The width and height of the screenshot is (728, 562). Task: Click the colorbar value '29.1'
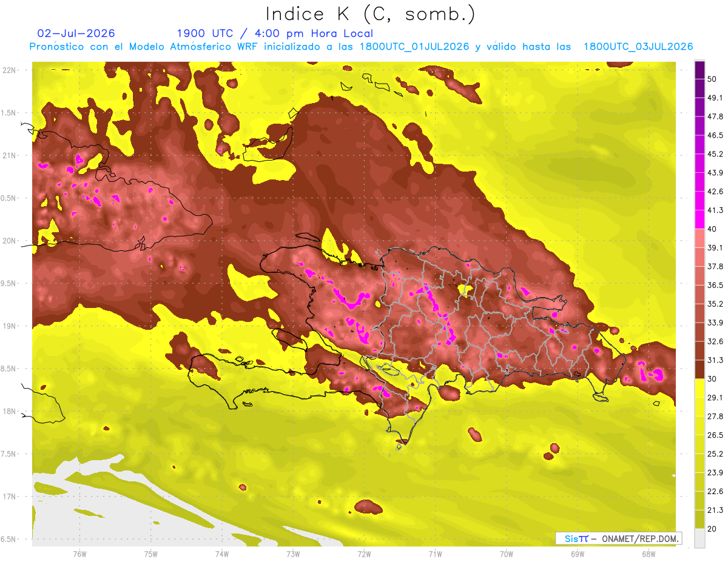715,398
